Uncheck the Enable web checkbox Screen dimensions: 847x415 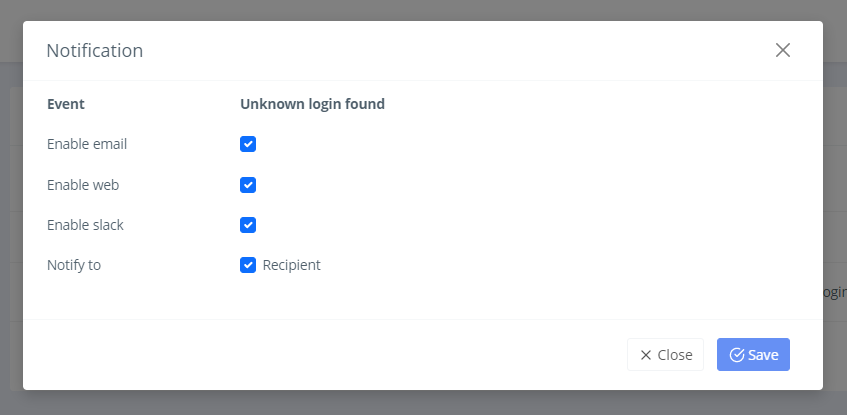pyautogui.click(x=248, y=185)
